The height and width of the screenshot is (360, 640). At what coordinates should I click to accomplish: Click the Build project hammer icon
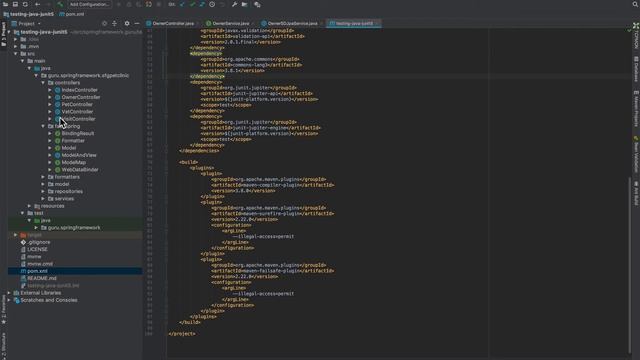(60, 4)
